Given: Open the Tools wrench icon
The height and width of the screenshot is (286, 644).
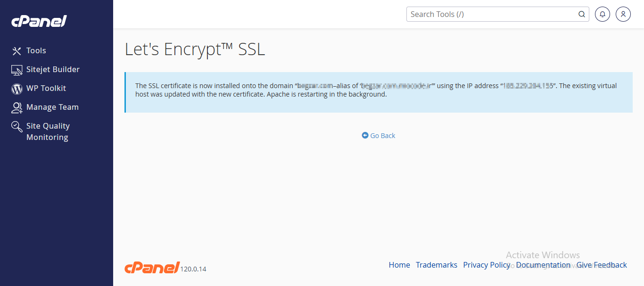Looking at the screenshot, I should (17, 51).
